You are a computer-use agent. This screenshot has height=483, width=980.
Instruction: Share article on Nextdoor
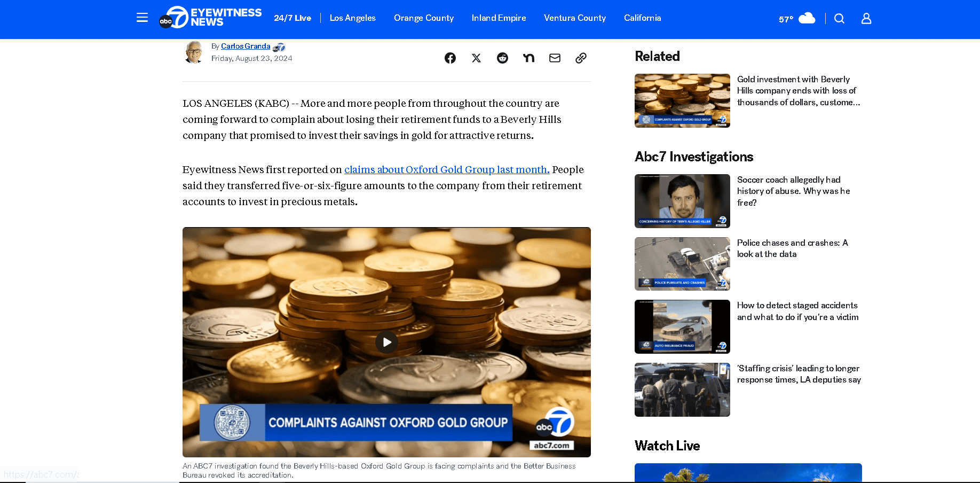(528, 58)
